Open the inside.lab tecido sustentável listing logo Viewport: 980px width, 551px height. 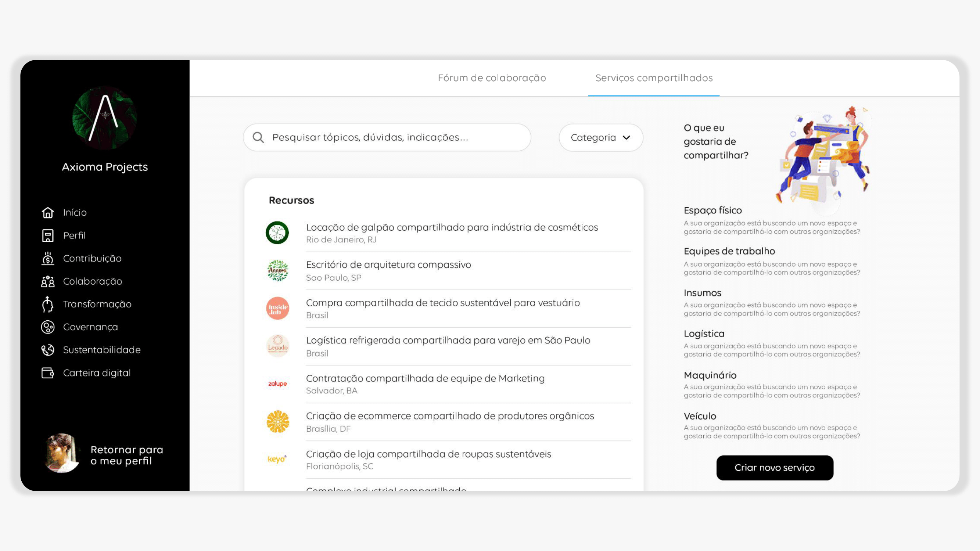tap(277, 308)
